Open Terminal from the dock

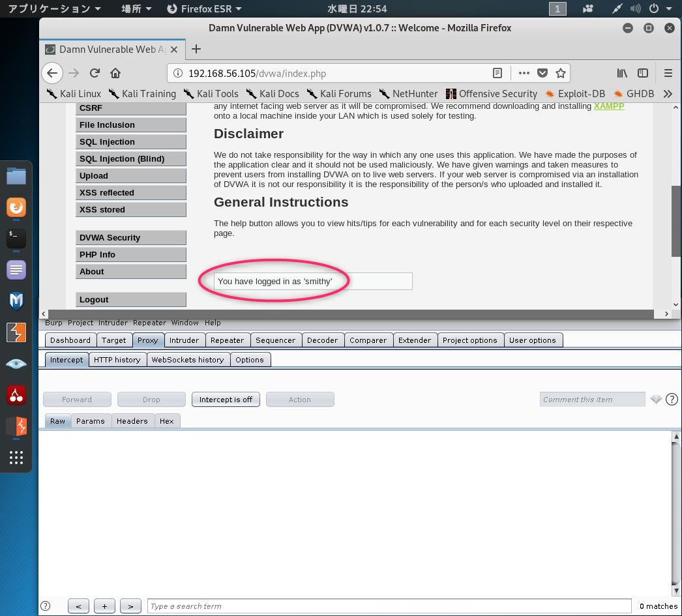pos(16,238)
